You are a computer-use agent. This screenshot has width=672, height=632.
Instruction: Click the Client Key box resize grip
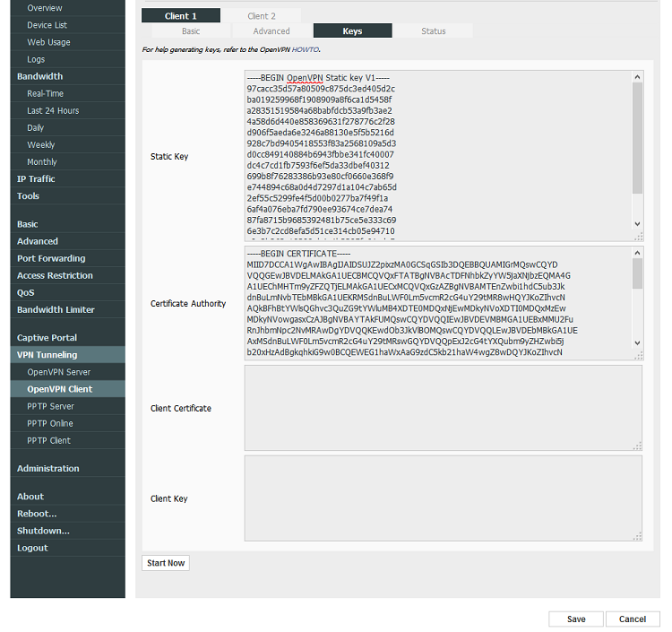(638, 537)
